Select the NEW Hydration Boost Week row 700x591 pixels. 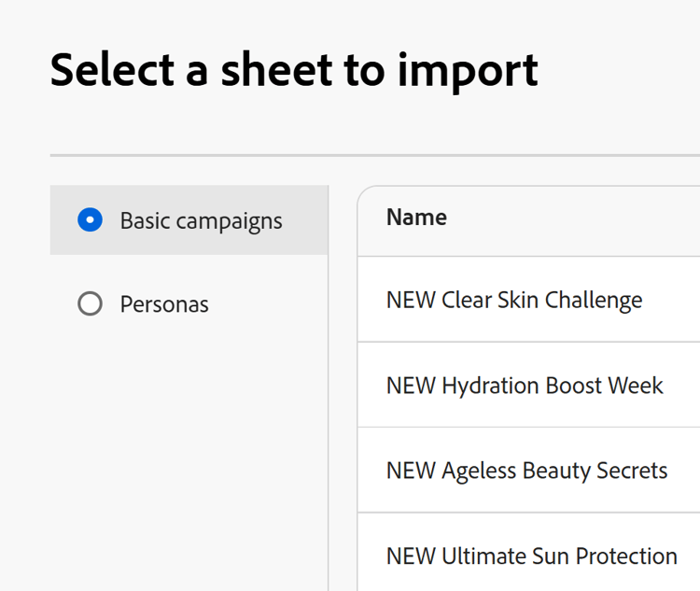coord(525,386)
